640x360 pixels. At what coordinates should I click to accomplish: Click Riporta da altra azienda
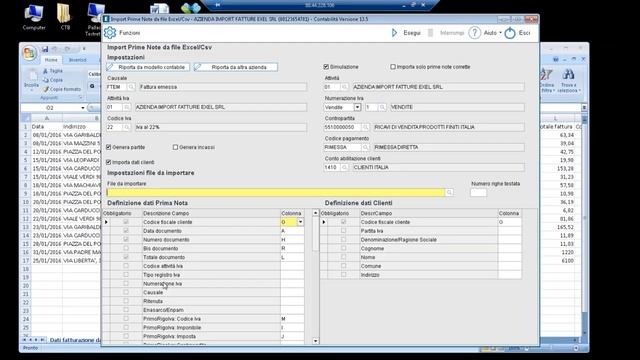coord(236,67)
